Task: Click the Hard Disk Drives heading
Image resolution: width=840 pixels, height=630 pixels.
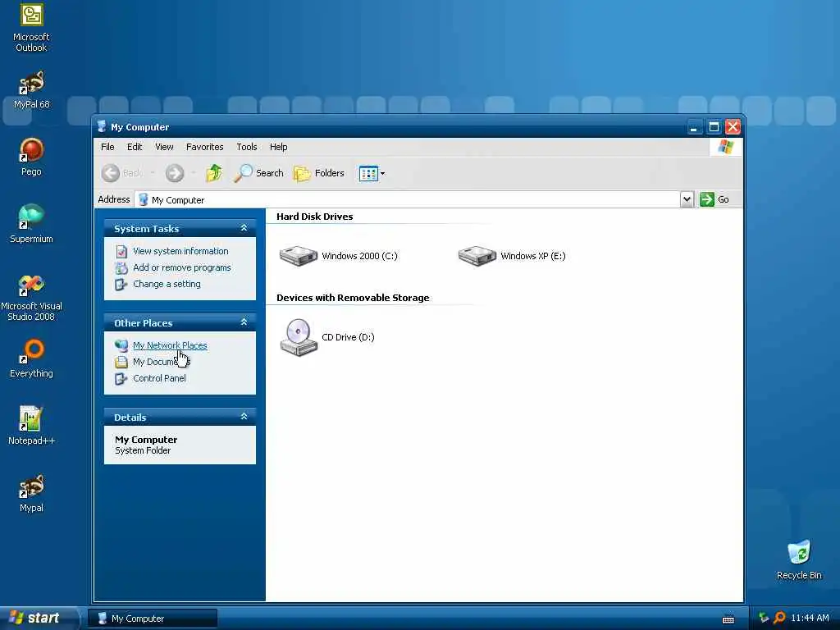Action: coord(314,217)
